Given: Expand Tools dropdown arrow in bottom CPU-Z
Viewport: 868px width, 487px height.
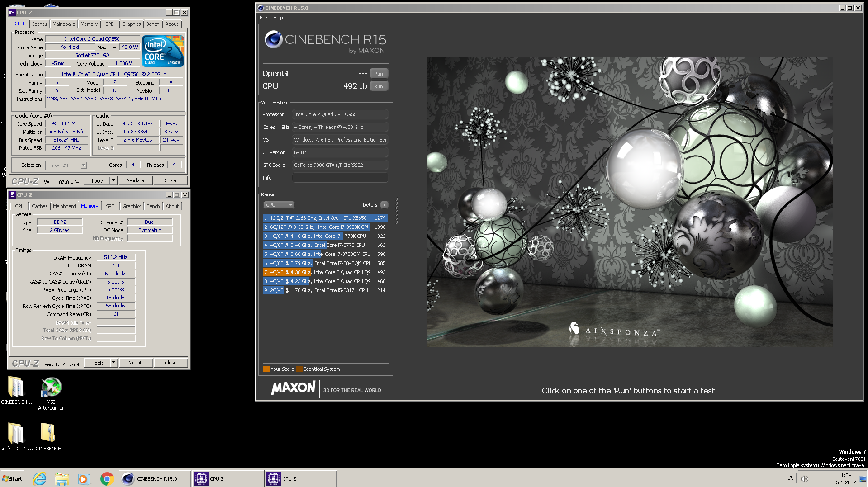Looking at the screenshot, I should [114, 363].
